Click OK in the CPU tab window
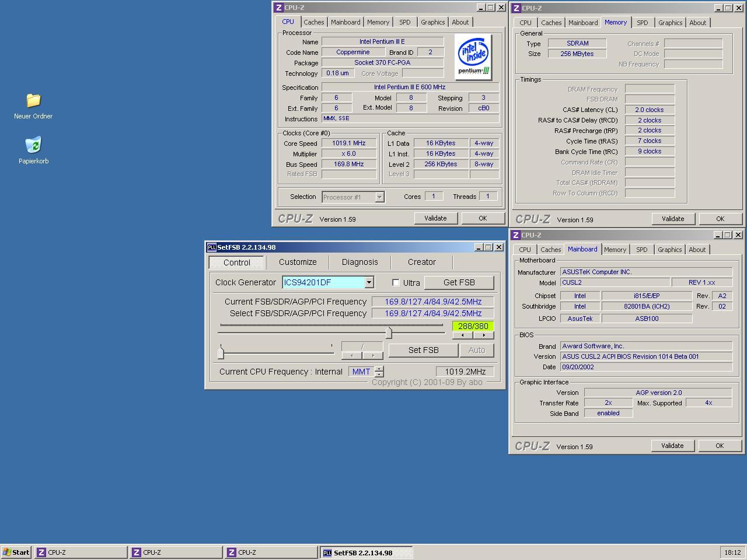Screen dimensions: 747x560 [483, 218]
